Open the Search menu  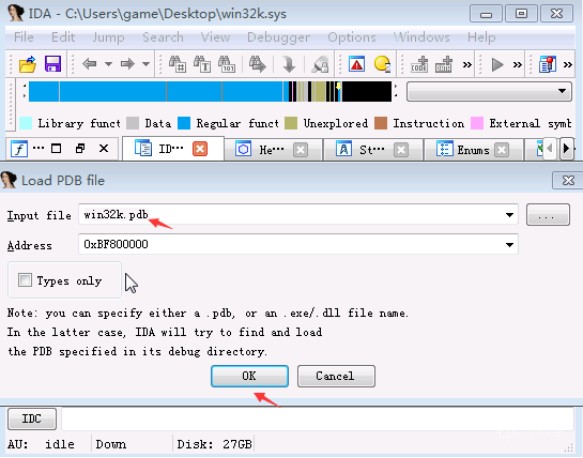tap(163, 37)
